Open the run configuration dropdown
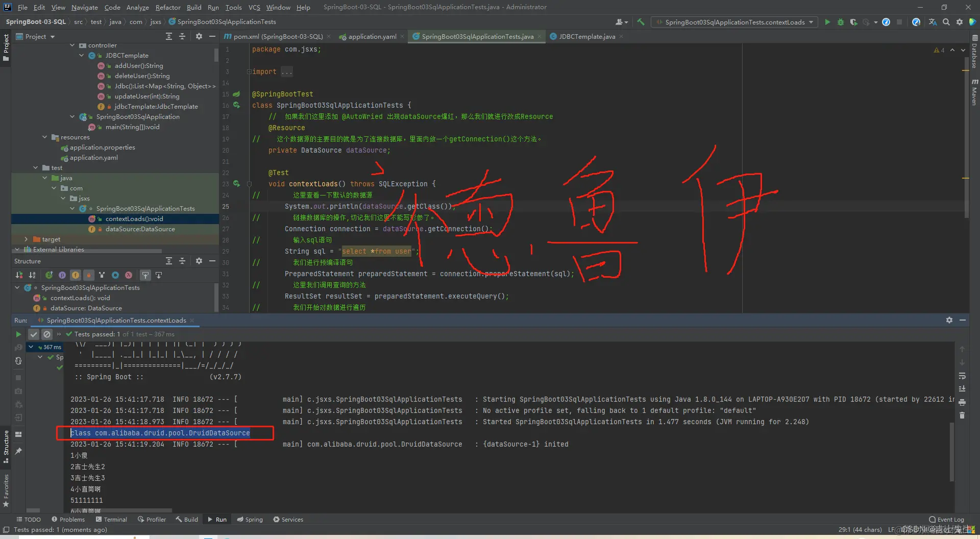 [735, 22]
